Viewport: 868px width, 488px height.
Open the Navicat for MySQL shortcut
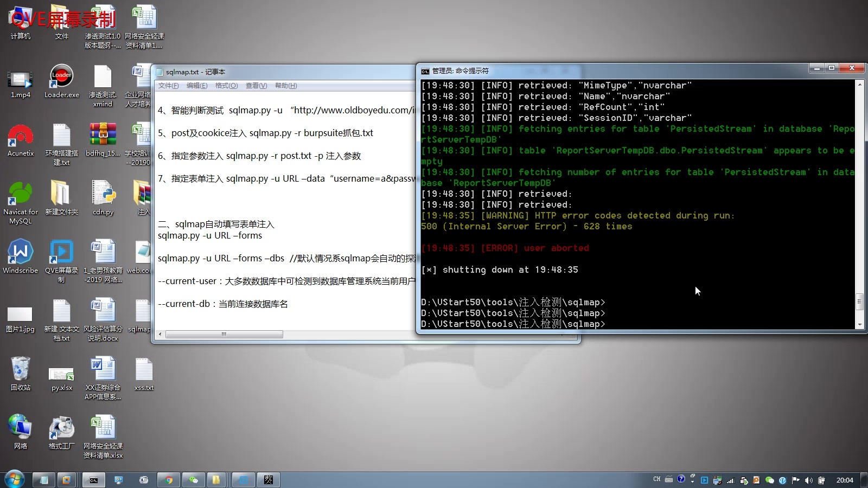tap(21, 202)
